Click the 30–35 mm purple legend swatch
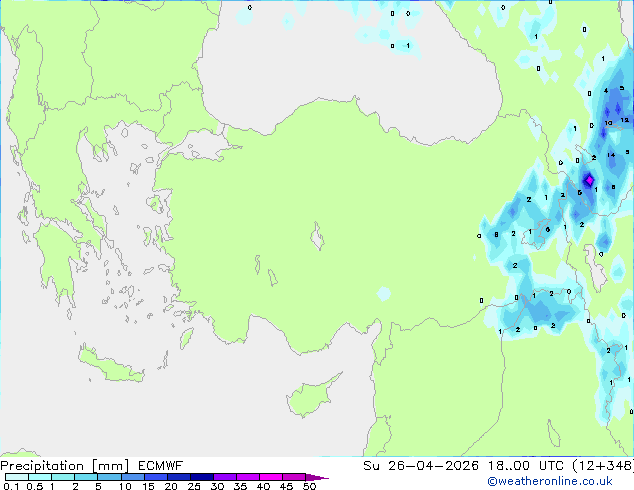The width and height of the screenshot is (634, 490). (225, 477)
